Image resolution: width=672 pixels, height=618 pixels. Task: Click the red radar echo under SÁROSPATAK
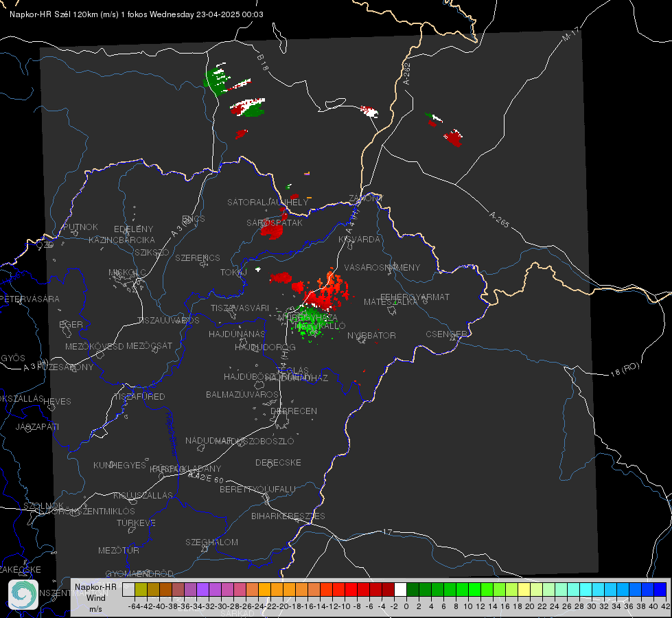272,231
